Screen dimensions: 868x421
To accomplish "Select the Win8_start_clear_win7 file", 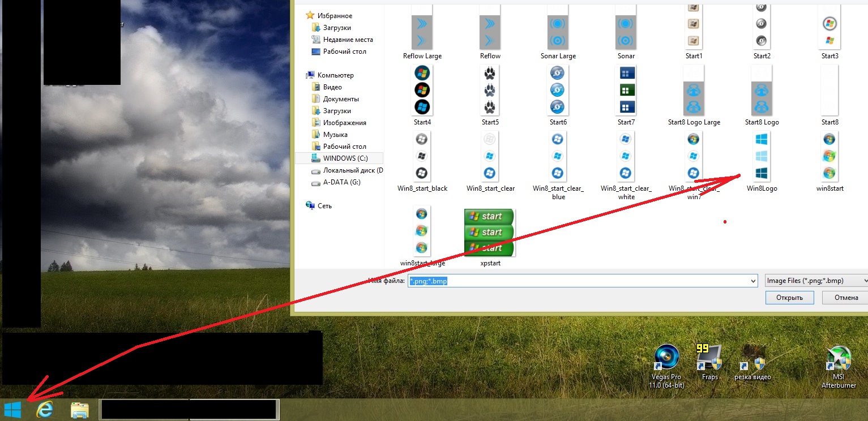I will (694, 165).
